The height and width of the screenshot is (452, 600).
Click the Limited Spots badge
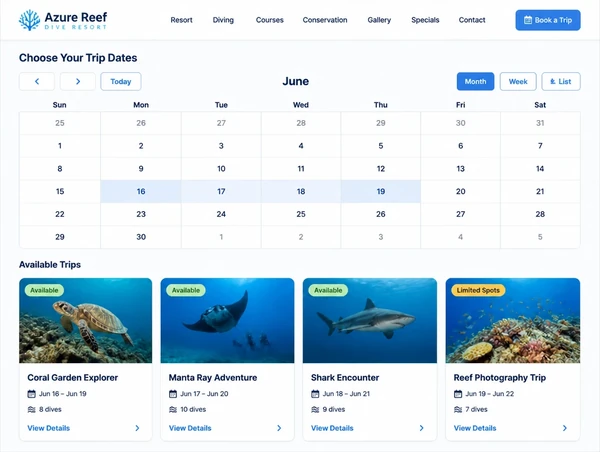click(x=478, y=290)
